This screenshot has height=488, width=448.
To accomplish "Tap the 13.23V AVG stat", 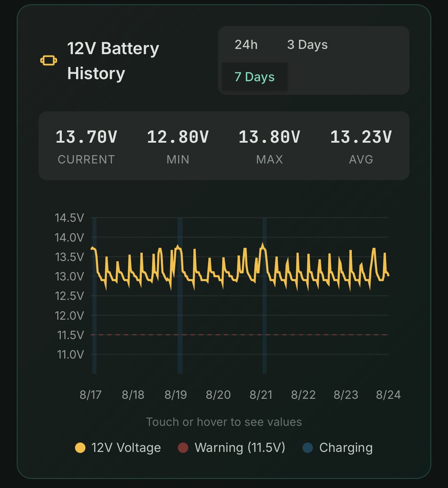I will click(361, 146).
